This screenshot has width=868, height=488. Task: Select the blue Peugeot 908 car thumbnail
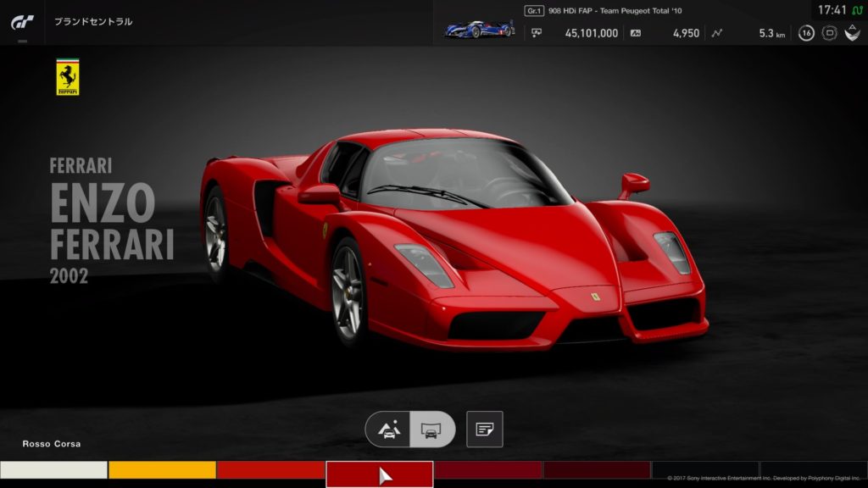pos(480,29)
